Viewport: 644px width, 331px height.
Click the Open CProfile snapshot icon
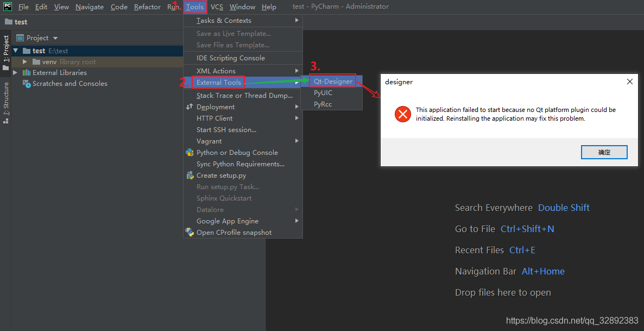click(x=190, y=233)
